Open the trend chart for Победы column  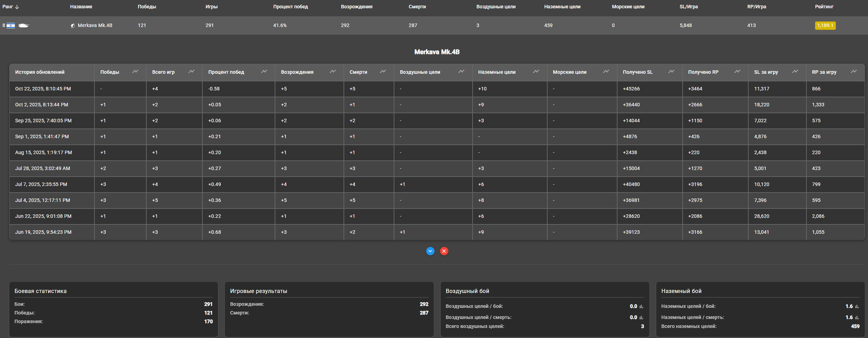point(135,72)
